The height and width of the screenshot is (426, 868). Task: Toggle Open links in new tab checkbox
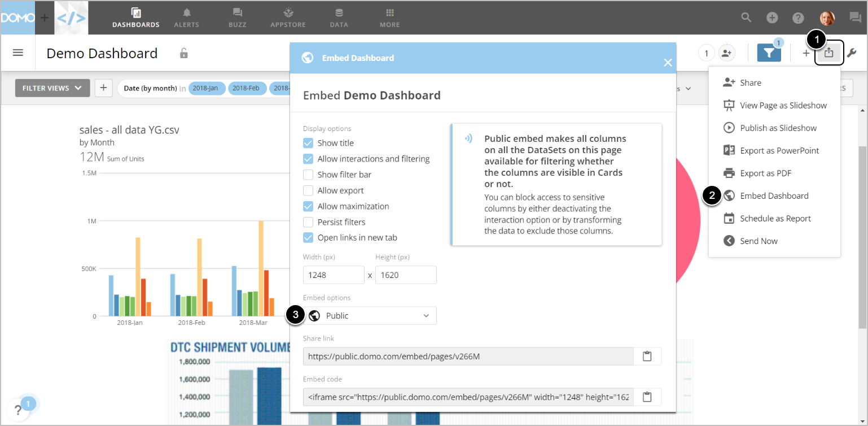[308, 238]
